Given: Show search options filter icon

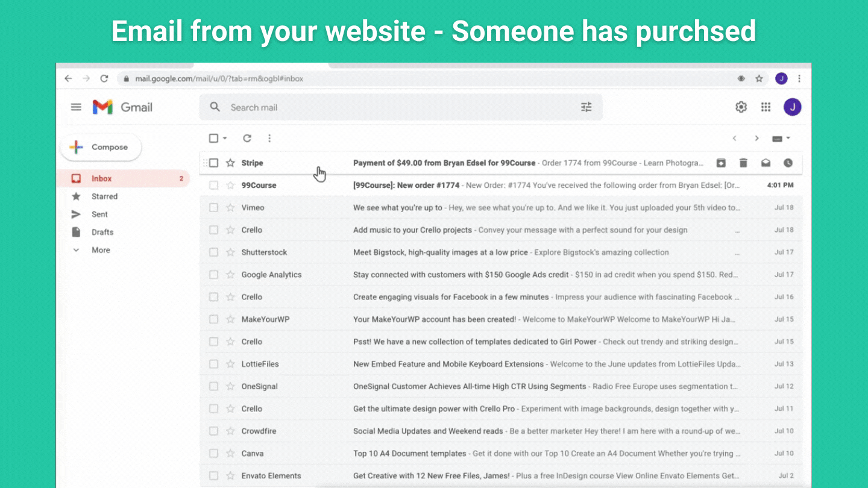Looking at the screenshot, I should pyautogui.click(x=586, y=107).
